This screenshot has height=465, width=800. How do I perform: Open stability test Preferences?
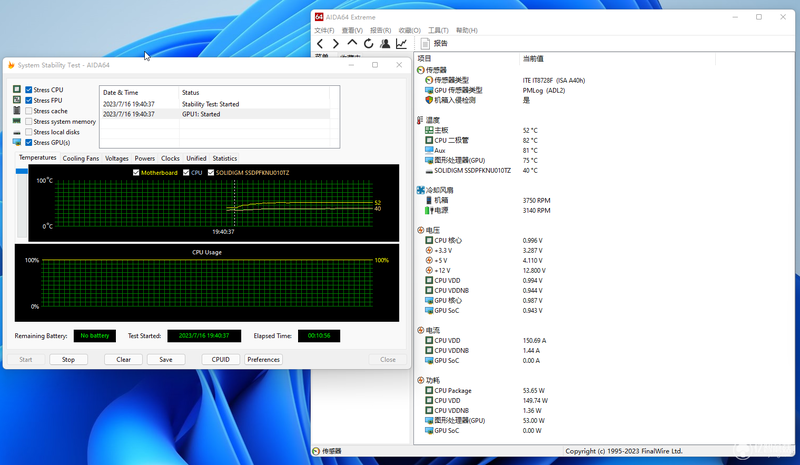click(x=263, y=359)
